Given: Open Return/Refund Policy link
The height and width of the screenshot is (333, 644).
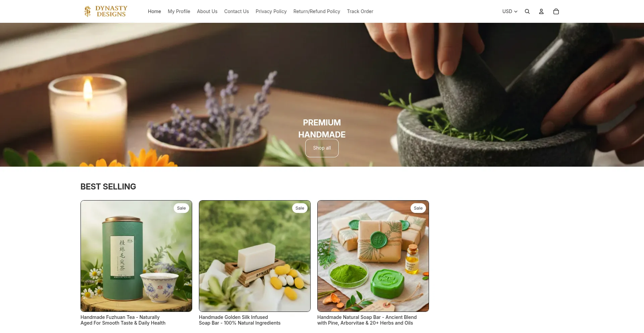Looking at the screenshot, I should (x=317, y=11).
